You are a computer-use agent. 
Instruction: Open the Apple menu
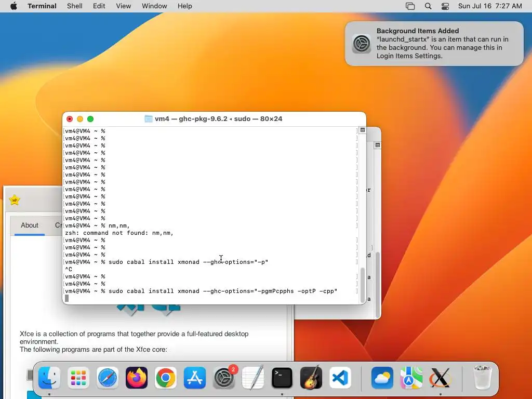coord(14,6)
